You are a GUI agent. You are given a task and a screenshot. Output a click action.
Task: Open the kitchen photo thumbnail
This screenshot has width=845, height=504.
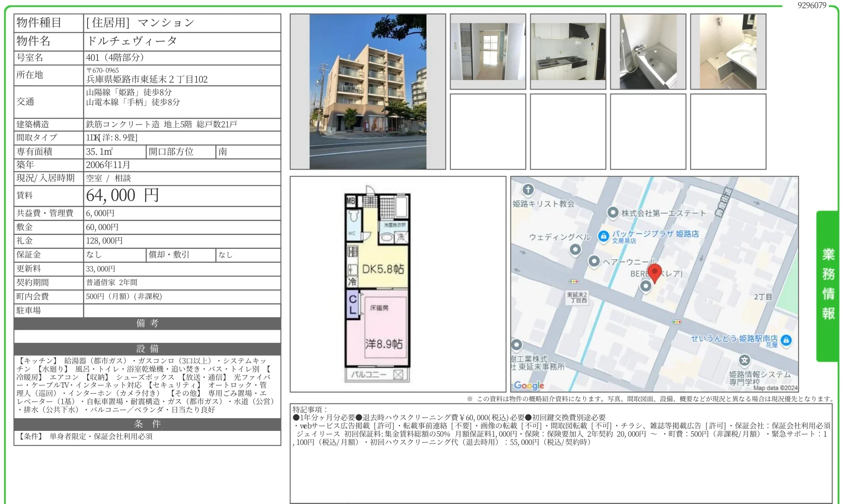[x=568, y=51]
